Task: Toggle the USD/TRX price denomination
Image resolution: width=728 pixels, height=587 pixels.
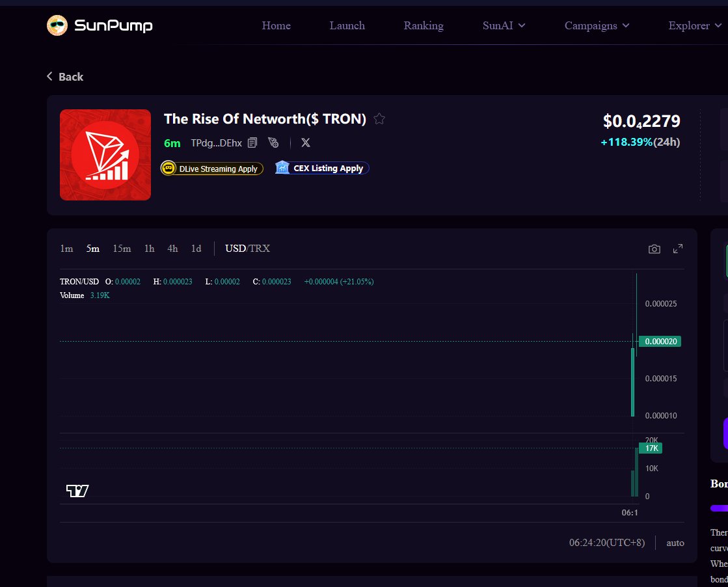Action: pos(247,249)
